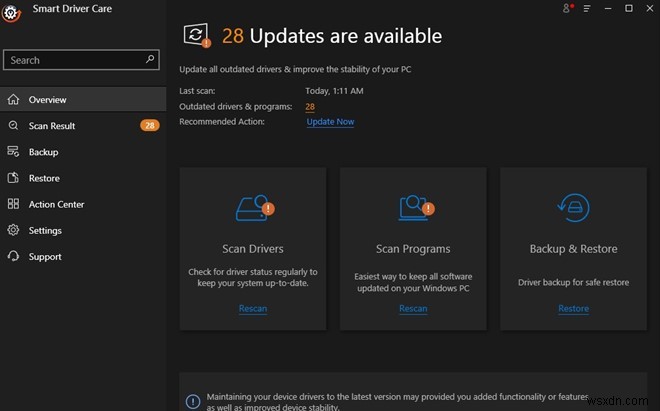
Task: Open Action Center via its grid icon
Action: pos(13,204)
